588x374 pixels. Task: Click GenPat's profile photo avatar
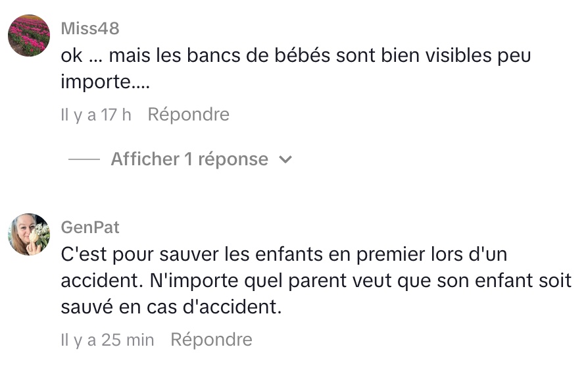point(29,234)
